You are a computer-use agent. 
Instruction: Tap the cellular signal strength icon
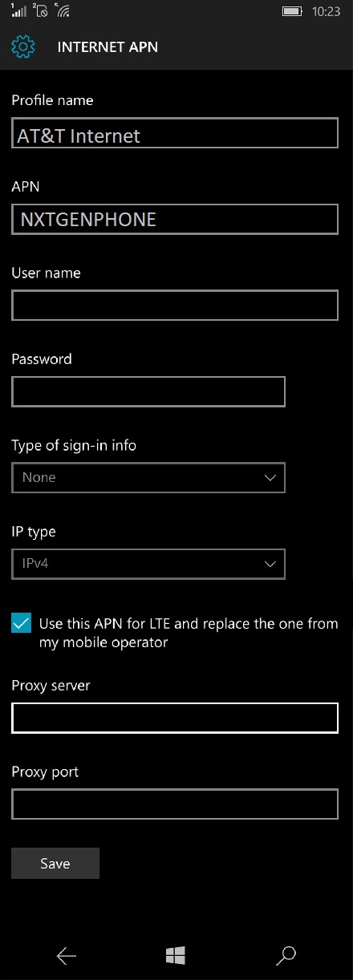click(x=19, y=11)
